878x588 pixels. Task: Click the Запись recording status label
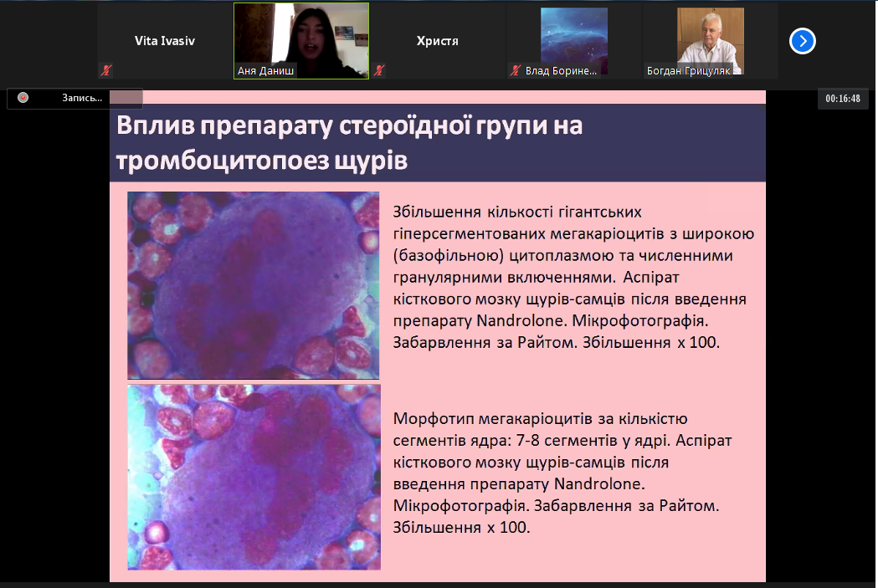(82, 99)
